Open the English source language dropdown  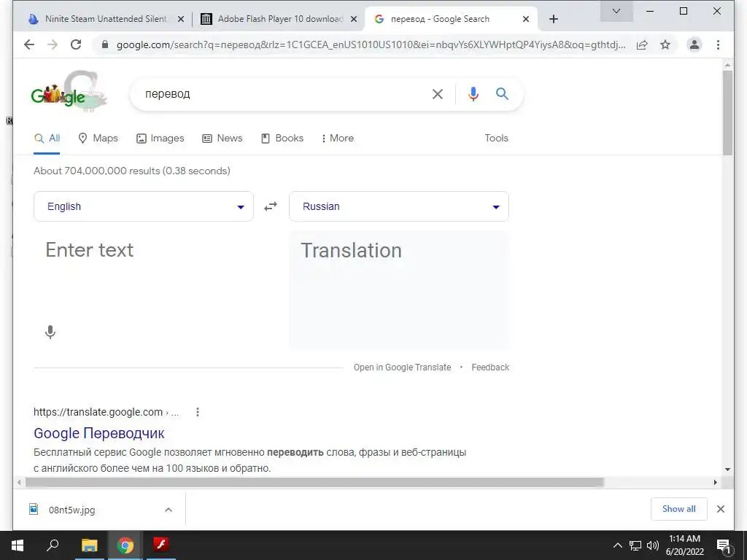click(x=144, y=206)
